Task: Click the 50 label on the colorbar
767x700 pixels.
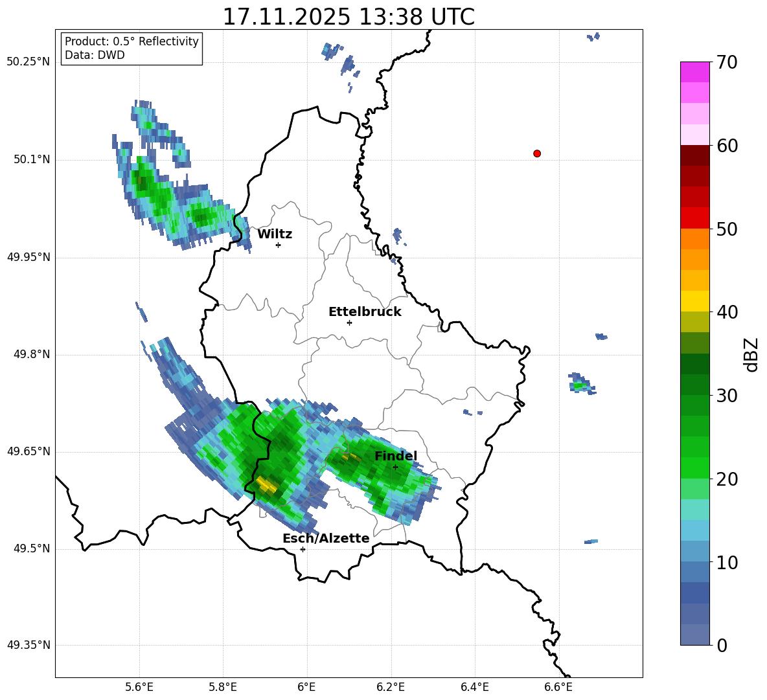Action: point(726,229)
